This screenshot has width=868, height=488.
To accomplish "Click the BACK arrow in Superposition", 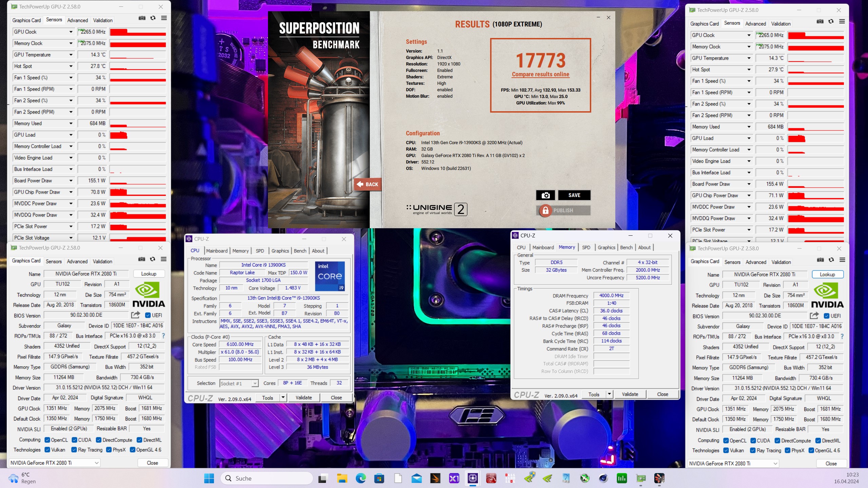I will tap(367, 184).
